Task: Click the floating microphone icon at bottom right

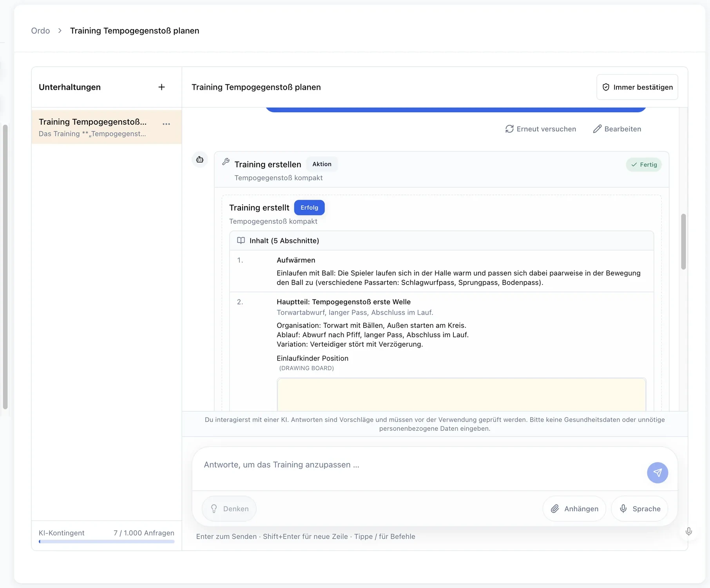Action: (688, 532)
